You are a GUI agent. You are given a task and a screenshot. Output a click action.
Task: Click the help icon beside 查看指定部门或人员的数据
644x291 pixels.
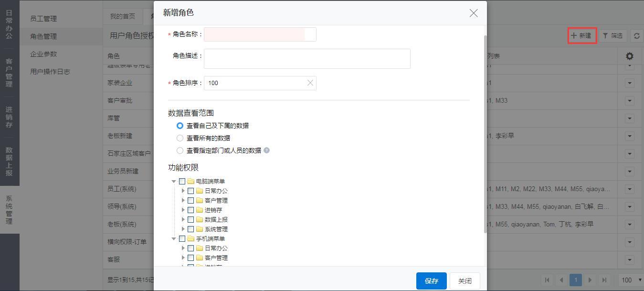(266, 151)
